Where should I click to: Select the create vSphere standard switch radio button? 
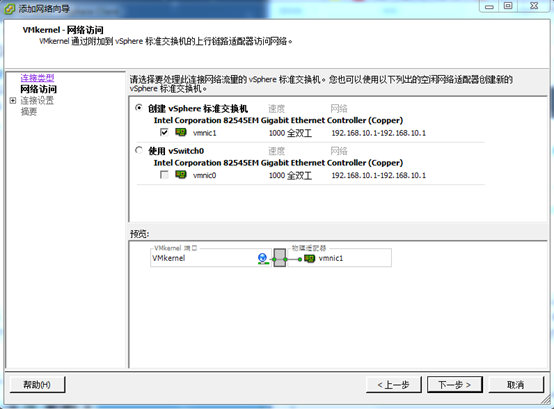coord(139,108)
